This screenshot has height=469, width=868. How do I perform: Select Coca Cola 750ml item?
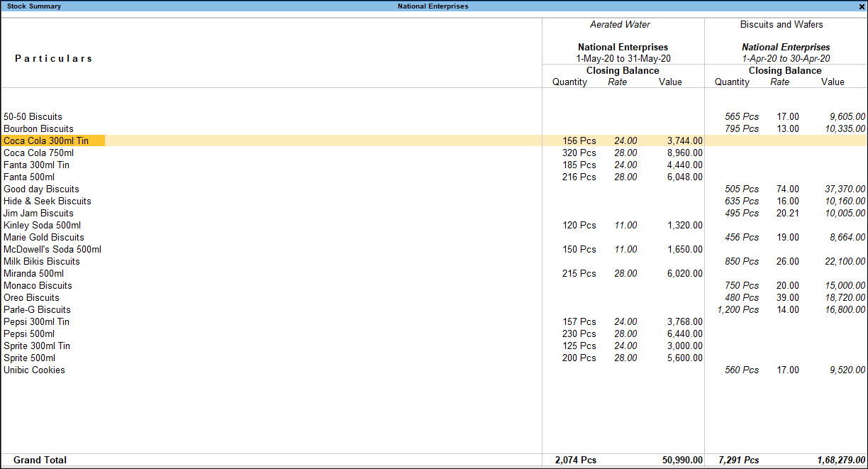(38, 153)
